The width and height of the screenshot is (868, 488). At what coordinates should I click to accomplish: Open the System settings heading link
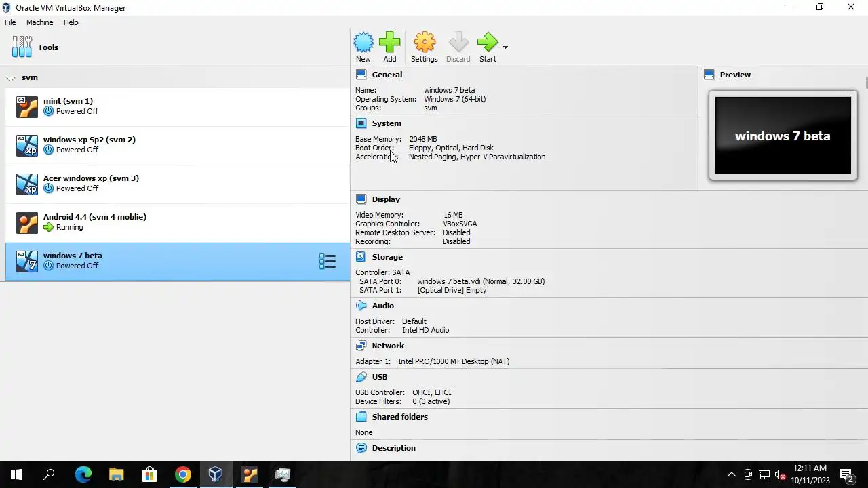[x=387, y=123]
